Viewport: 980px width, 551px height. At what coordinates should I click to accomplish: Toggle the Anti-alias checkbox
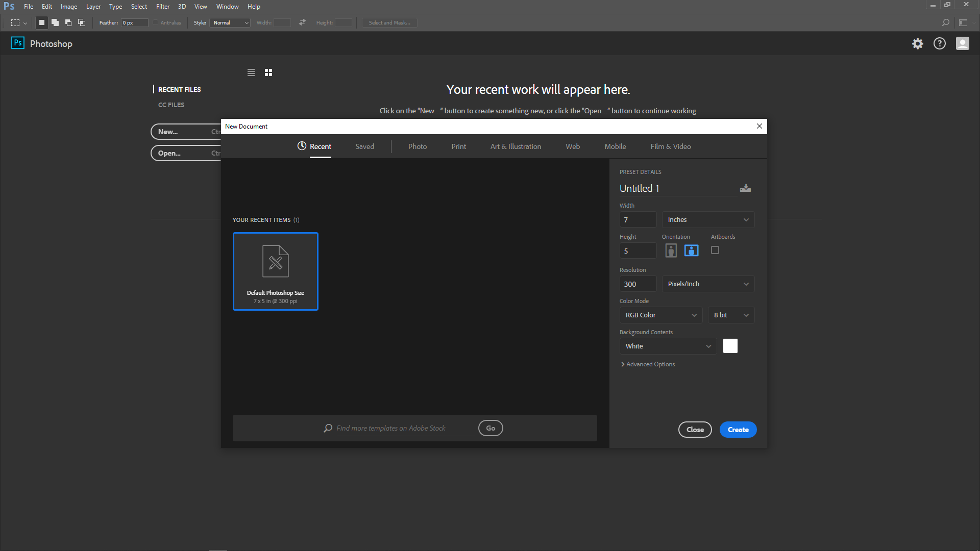(x=156, y=22)
